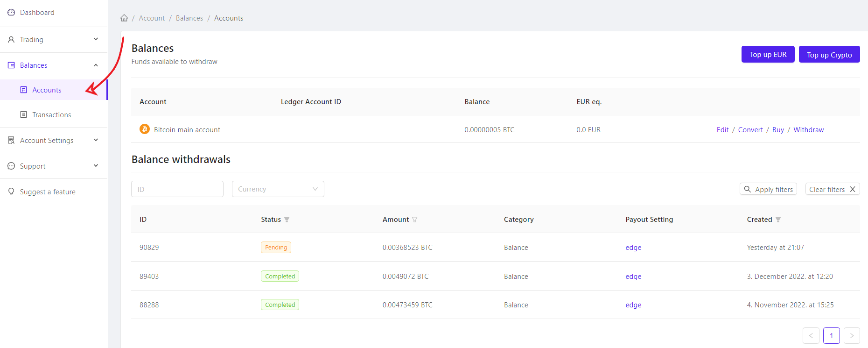This screenshot has width=868, height=348.
Task: Click the Apply filters button
Action: (768, 189)
